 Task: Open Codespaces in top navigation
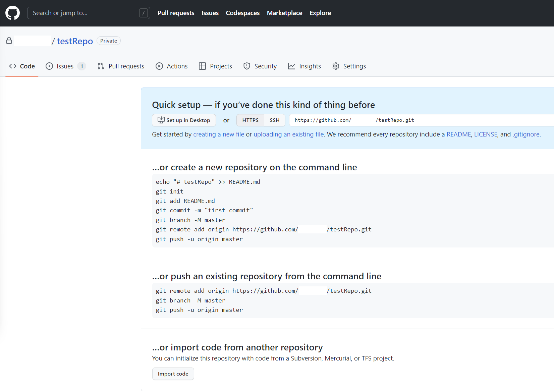coord(242,13)
